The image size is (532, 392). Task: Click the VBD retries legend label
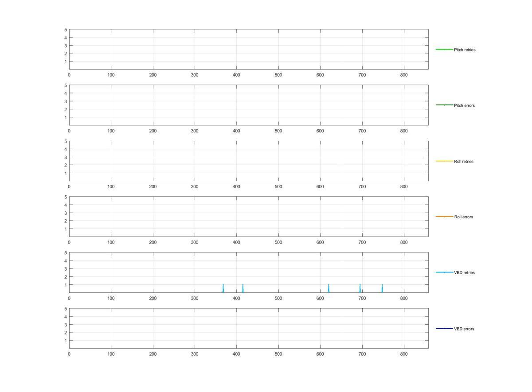[x=464, y=272]
